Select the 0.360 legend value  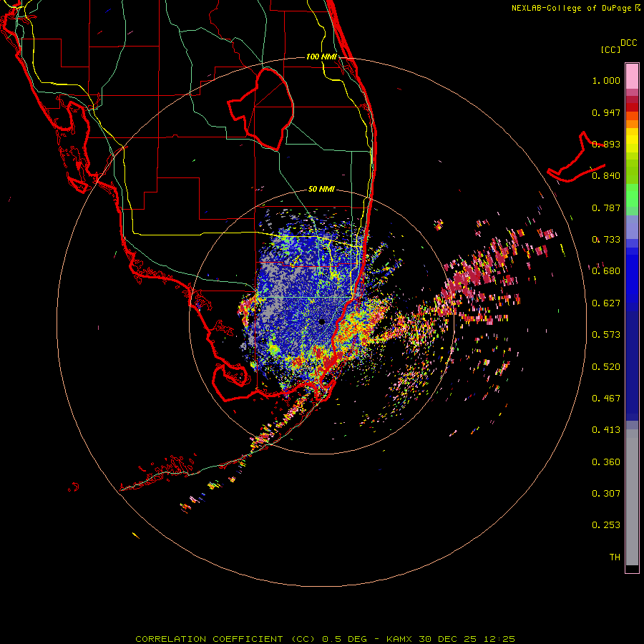[x=606, y=462]
